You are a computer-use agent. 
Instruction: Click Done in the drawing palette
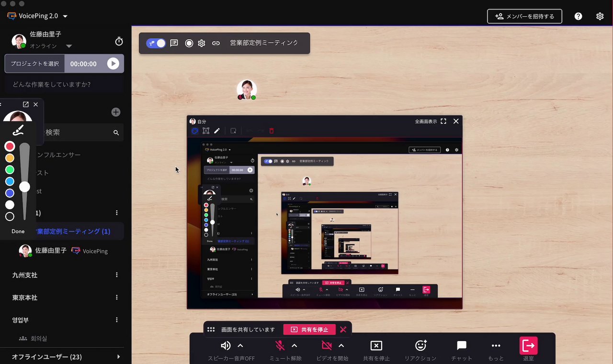(18, 232)
